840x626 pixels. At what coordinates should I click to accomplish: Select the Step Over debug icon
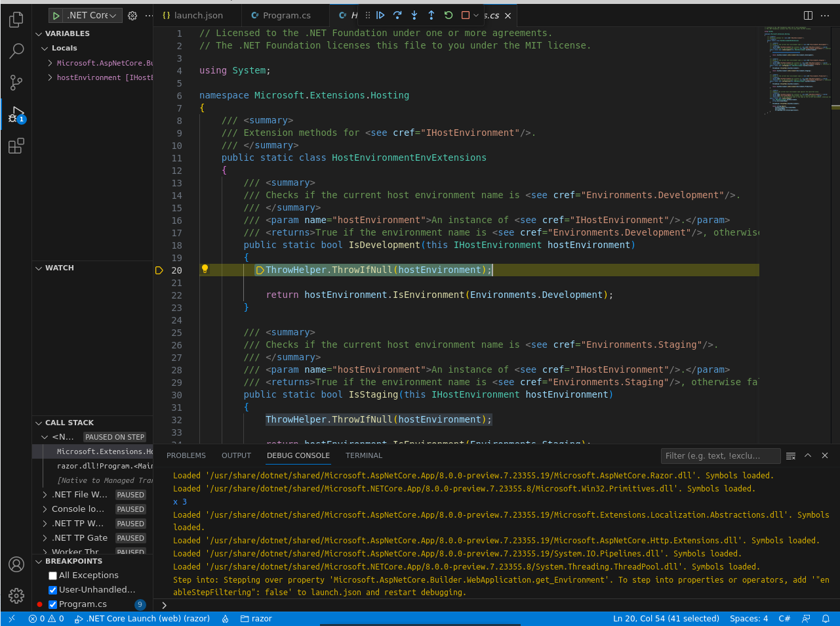[x=397, y=14]
